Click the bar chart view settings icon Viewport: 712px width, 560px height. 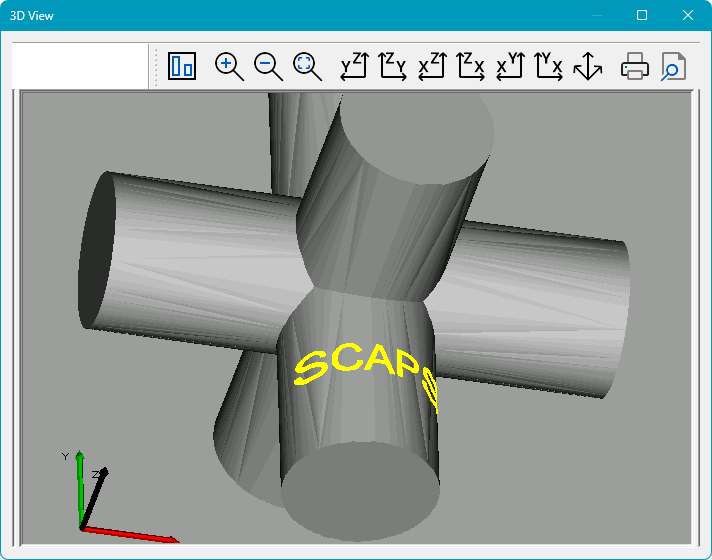coord(182,66)
